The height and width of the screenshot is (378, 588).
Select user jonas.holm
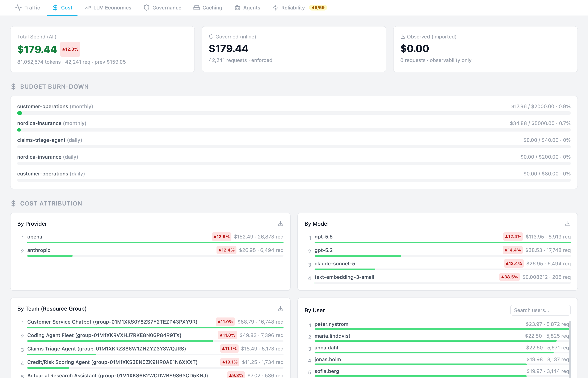437,361
